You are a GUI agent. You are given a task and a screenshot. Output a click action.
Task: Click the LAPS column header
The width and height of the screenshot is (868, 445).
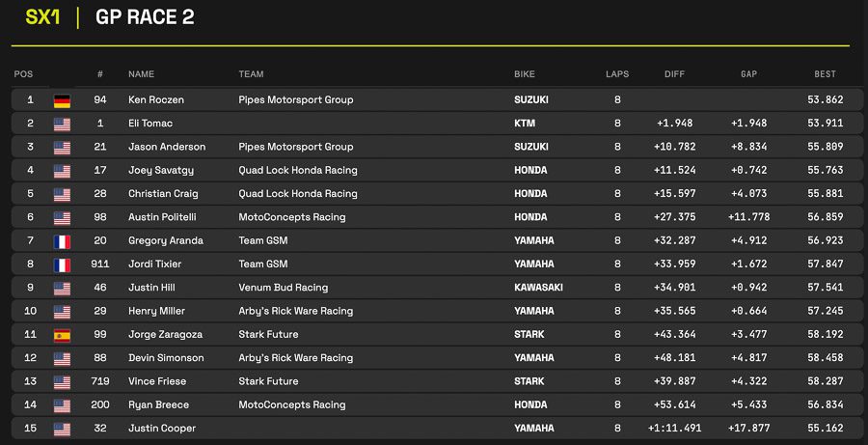[616, 74]
